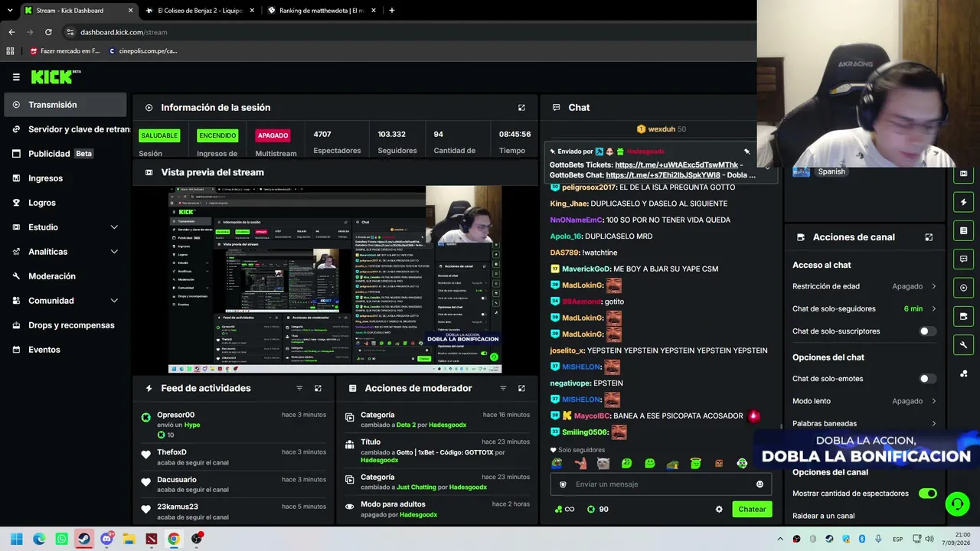The image size is (980, 551).
Task: Click username MaverickGoD in chat
Action: click(586, 269)
